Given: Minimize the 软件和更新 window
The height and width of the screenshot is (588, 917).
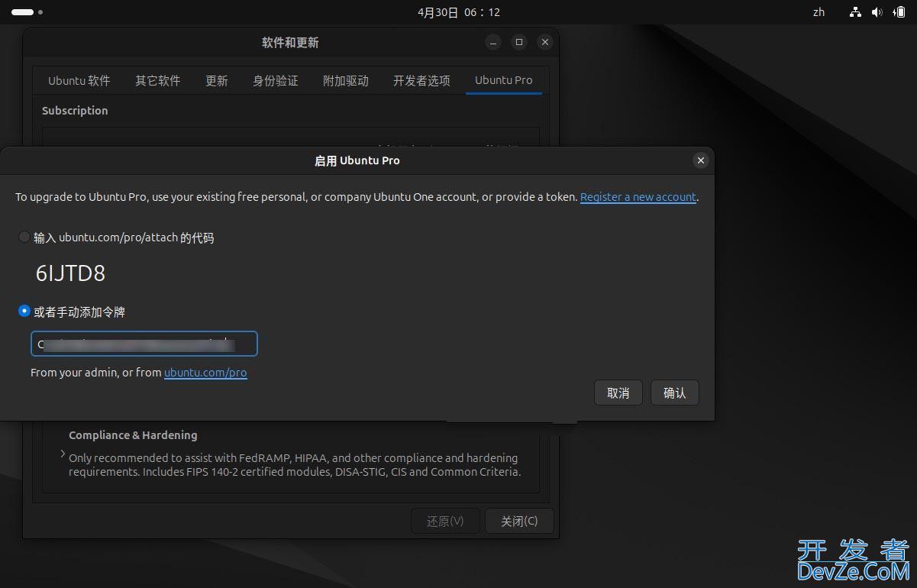Looking at the screenshot, I should click(493, 42).
